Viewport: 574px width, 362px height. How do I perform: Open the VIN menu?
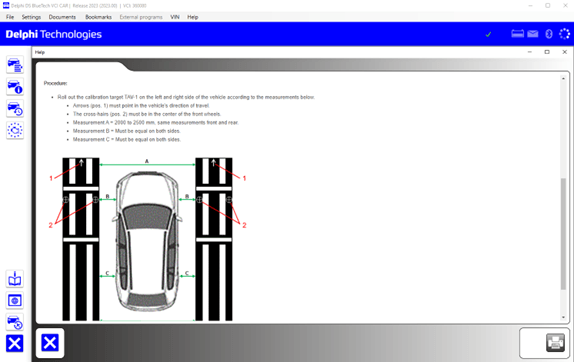coord(175,17)
